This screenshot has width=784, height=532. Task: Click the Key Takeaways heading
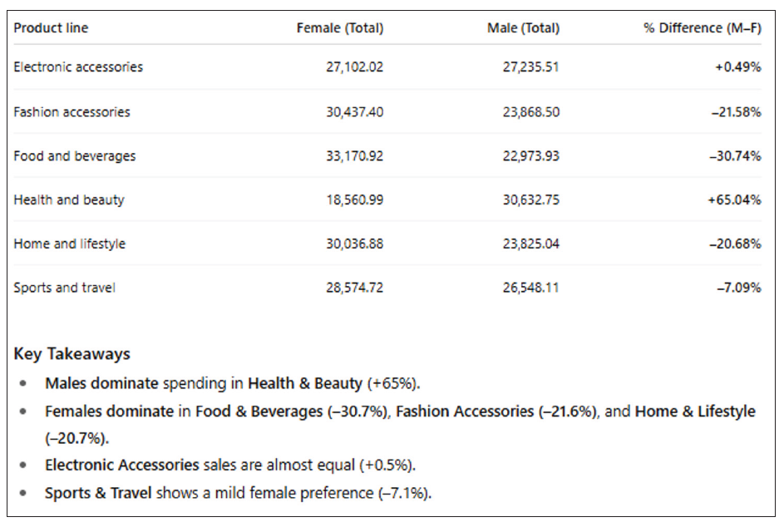coord(71,354)
